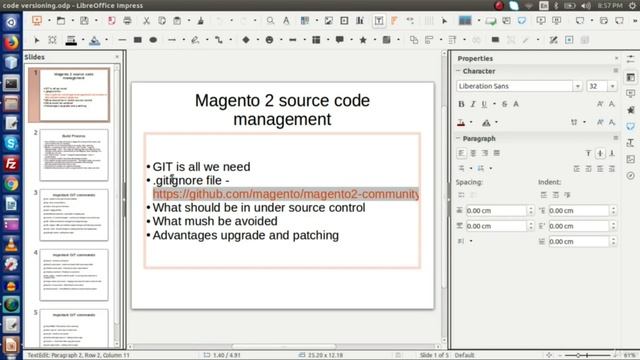Open Character section more options
This screenshot has height=360, width=640.
coord(616,71)
